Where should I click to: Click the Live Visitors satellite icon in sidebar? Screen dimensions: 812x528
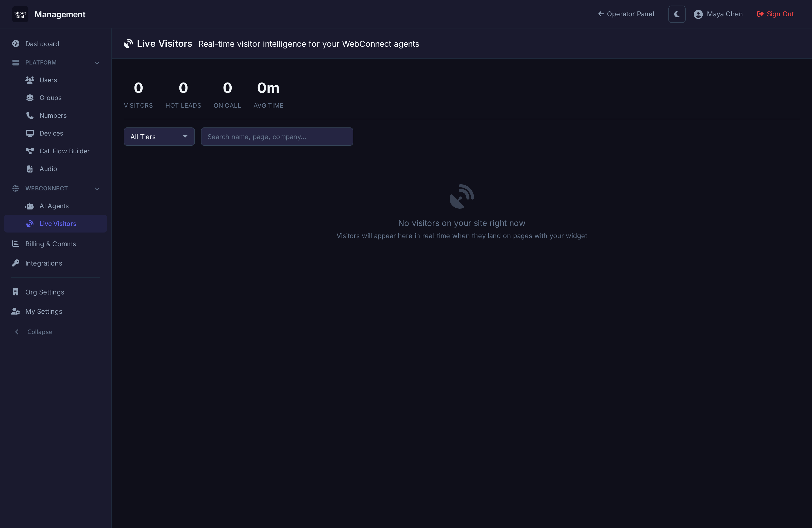30,224
